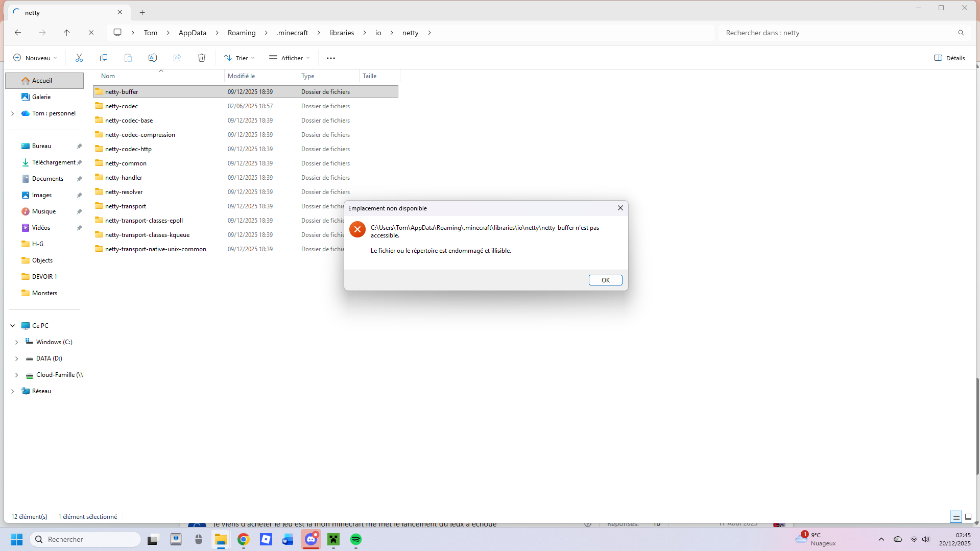Click Roaming in the address breadcrumb

point(242,33)
